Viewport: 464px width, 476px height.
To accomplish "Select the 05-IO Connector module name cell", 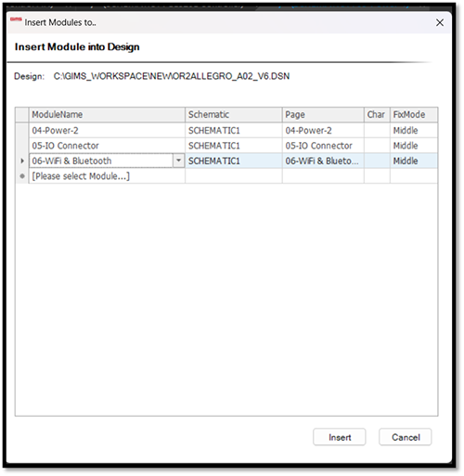I will pos(107,146).
